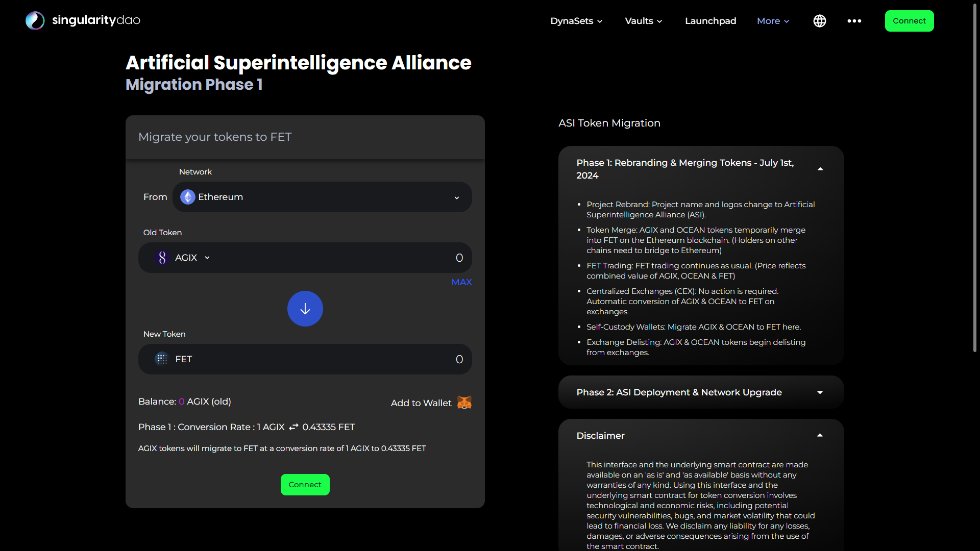
Task: Open the language globe icon
Action: coord(820,21)
